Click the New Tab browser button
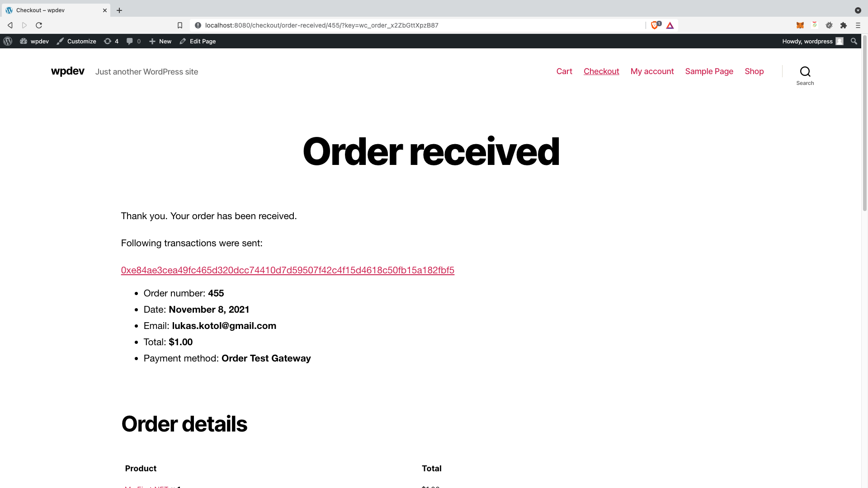 119,10
